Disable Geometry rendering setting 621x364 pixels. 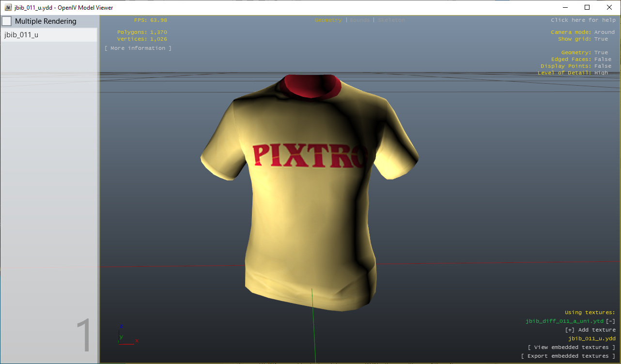pos(601,52)
